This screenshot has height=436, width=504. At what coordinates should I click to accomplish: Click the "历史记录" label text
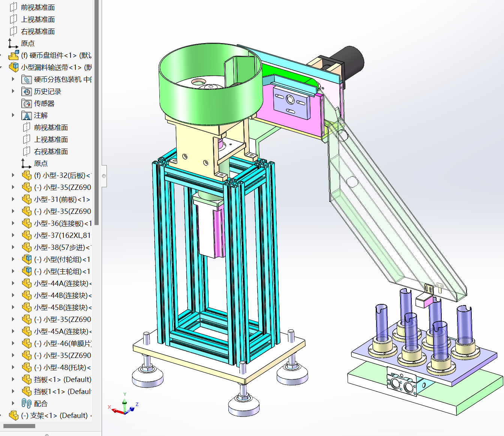coord(48,92)
